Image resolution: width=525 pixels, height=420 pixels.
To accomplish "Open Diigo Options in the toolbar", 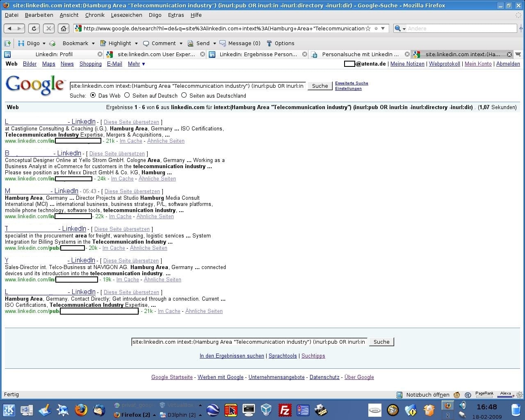I will tap(281, 43).
